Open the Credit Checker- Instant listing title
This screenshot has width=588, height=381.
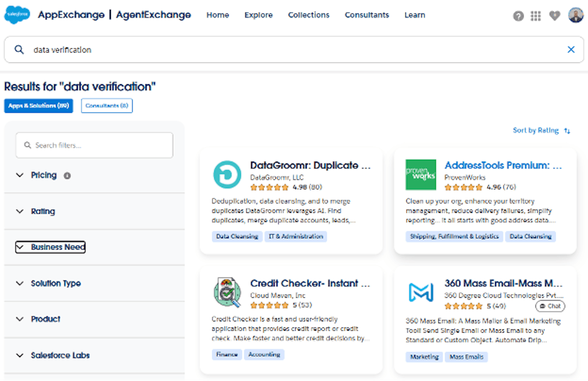click(310, 283)
